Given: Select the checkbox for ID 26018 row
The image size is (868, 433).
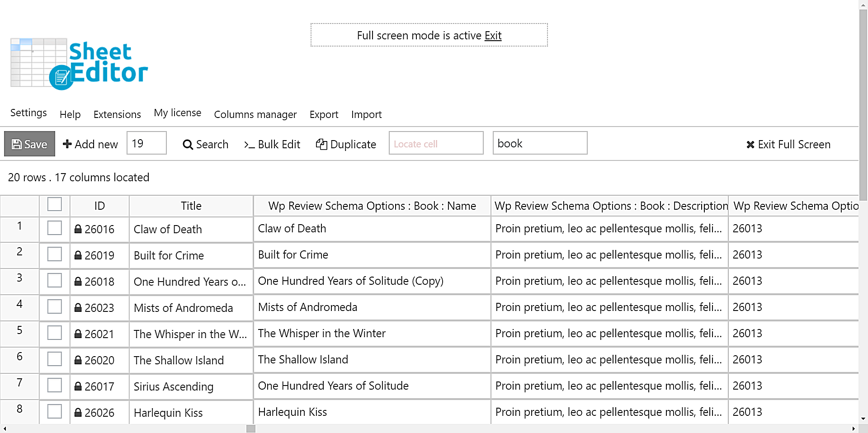Looking at the screenshot, I should coord(55,280).
